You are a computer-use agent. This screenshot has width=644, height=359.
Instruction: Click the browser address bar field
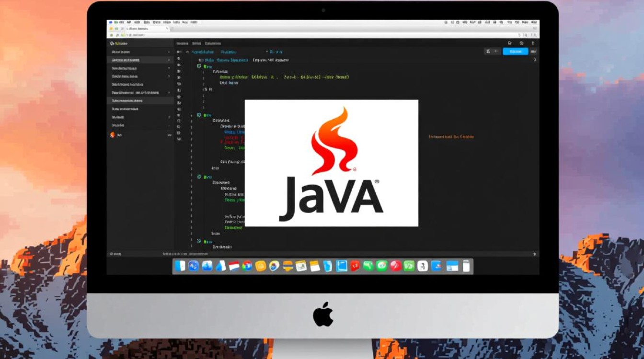(x=144, y=29)
